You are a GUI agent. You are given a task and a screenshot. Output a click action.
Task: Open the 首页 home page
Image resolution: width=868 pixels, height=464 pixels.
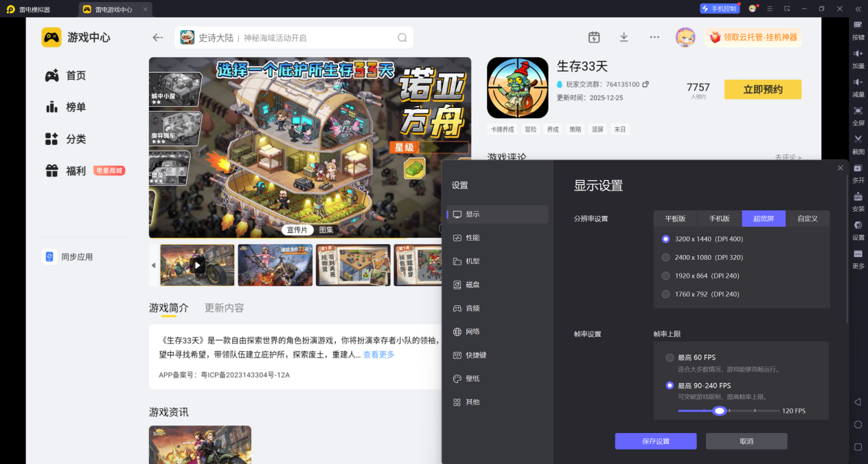coord(66,76)
